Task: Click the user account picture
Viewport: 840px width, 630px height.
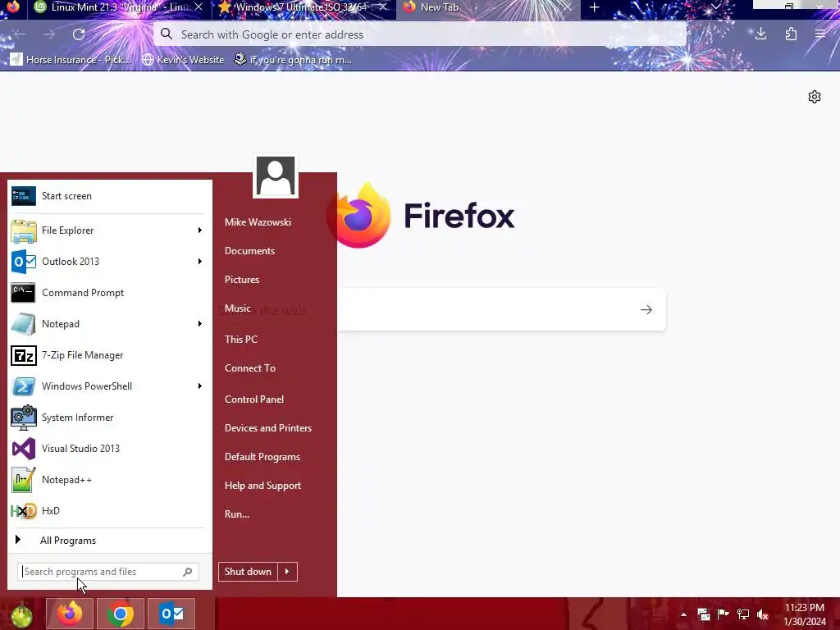Action: coord(276,176)
